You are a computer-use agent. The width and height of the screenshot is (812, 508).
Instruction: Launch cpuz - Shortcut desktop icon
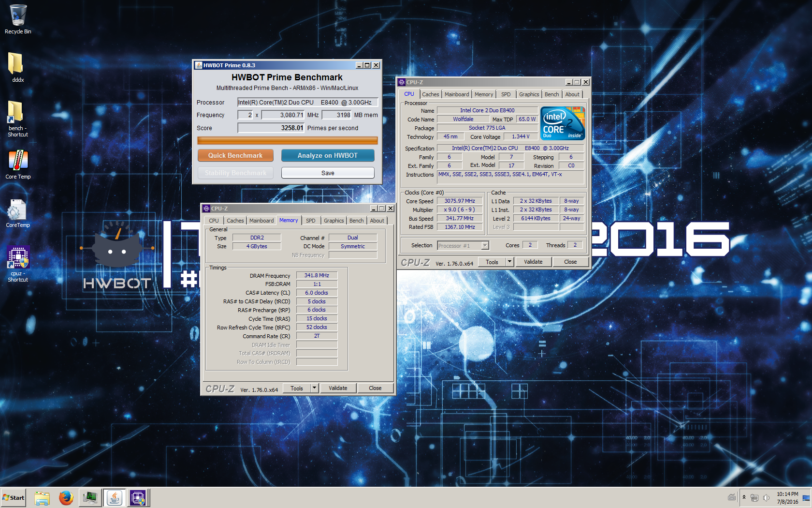[18, 264]
